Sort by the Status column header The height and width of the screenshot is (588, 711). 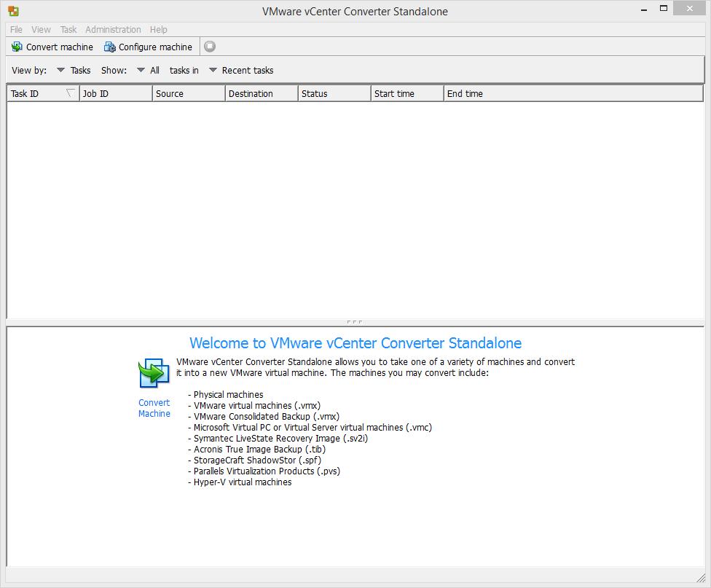tap(334, 93)
